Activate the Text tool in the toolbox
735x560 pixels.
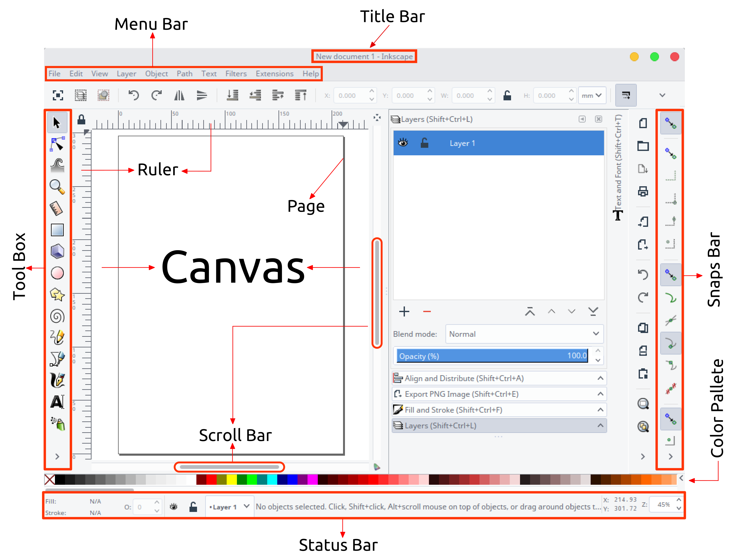point(57,402)
